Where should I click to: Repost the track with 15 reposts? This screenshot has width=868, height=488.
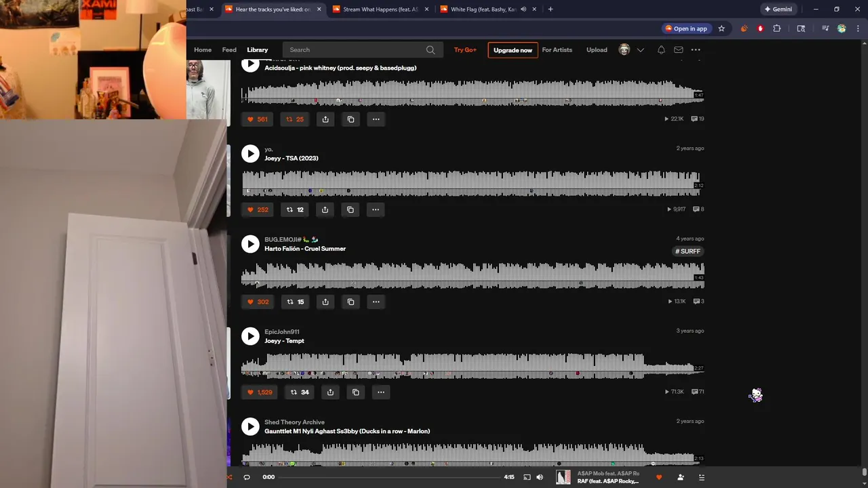tap(295, 302)
